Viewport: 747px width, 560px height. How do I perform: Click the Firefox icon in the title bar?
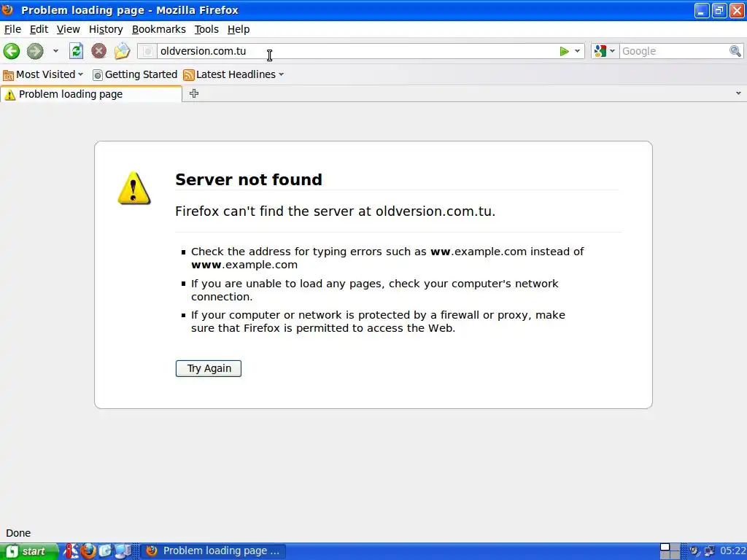7,9
